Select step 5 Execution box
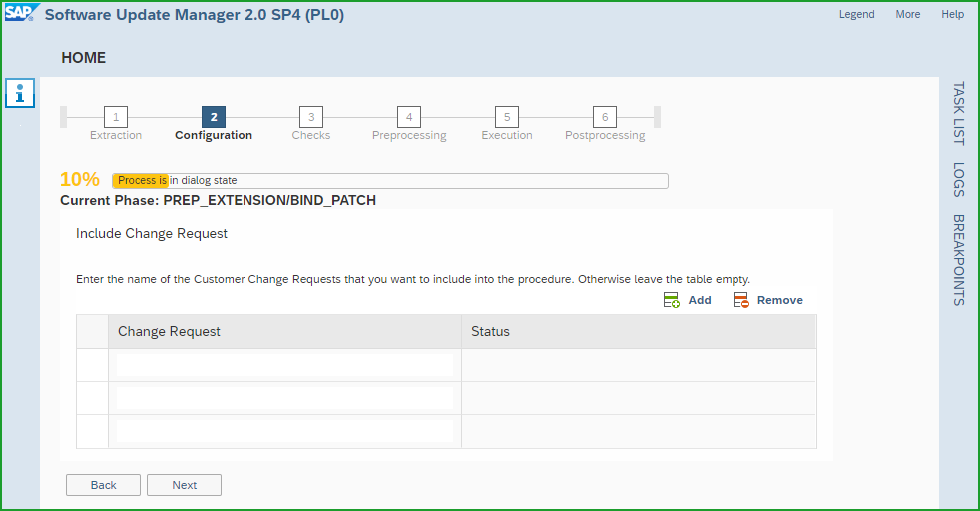The height and width of the screenshot is (511, 980). 507,117
